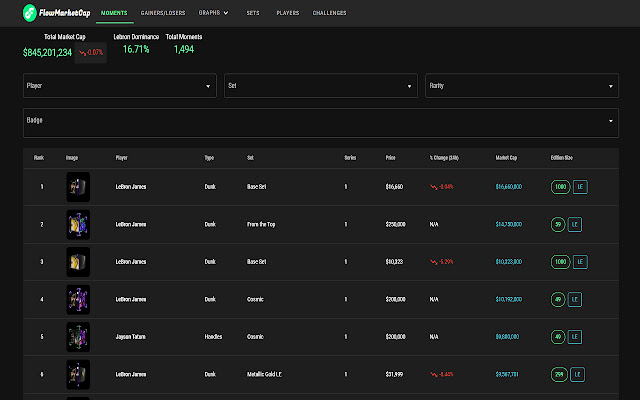This screenshot has width=640, height=400.
Task: Click total market cap $845,201,234 value
Action: point(47,53)
